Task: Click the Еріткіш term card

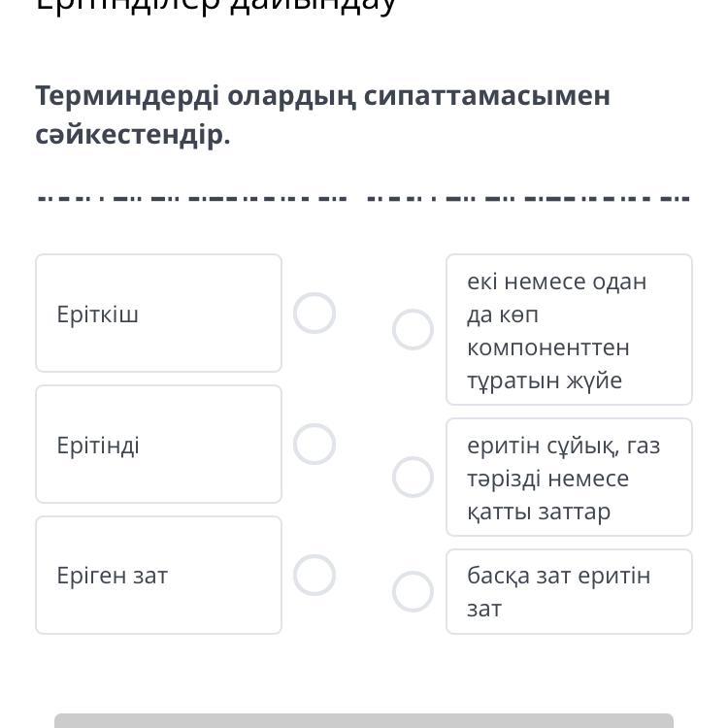Action: pyautogui.click(x=158, y=314)
